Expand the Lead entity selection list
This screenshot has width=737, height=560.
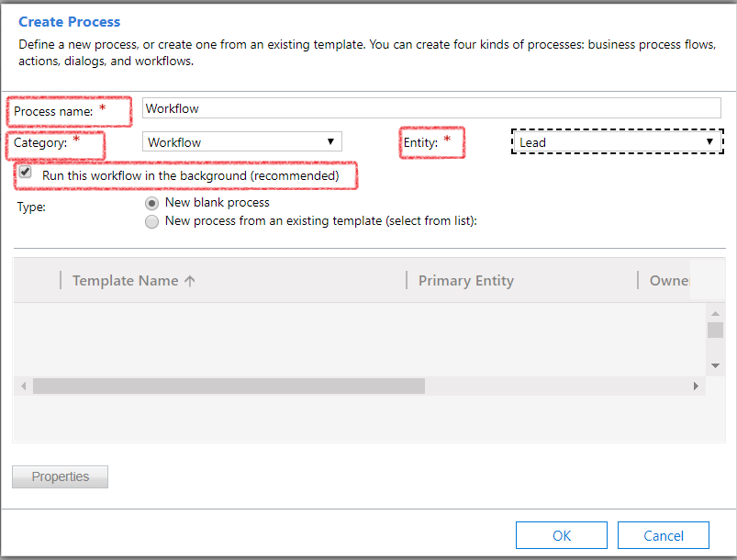tap(709, 141)
